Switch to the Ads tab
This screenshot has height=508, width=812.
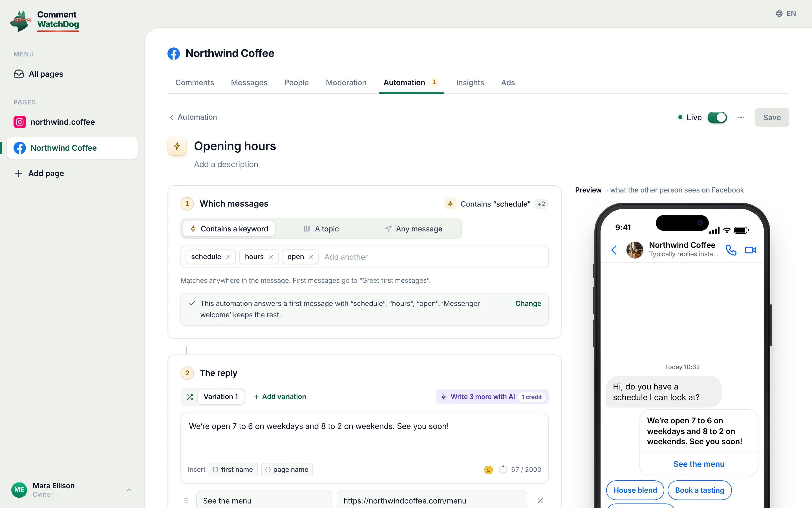pyautogui.click(x=508, y=83)
